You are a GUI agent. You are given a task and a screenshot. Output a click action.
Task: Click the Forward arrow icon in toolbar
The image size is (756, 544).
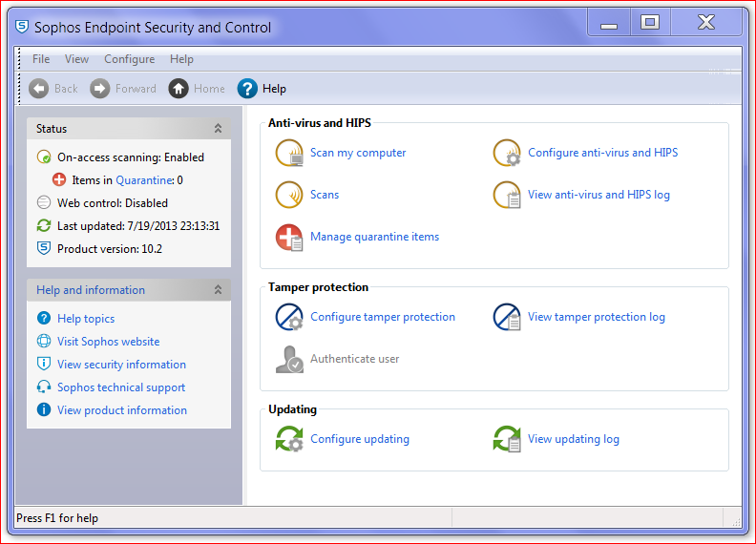(100, 89)
